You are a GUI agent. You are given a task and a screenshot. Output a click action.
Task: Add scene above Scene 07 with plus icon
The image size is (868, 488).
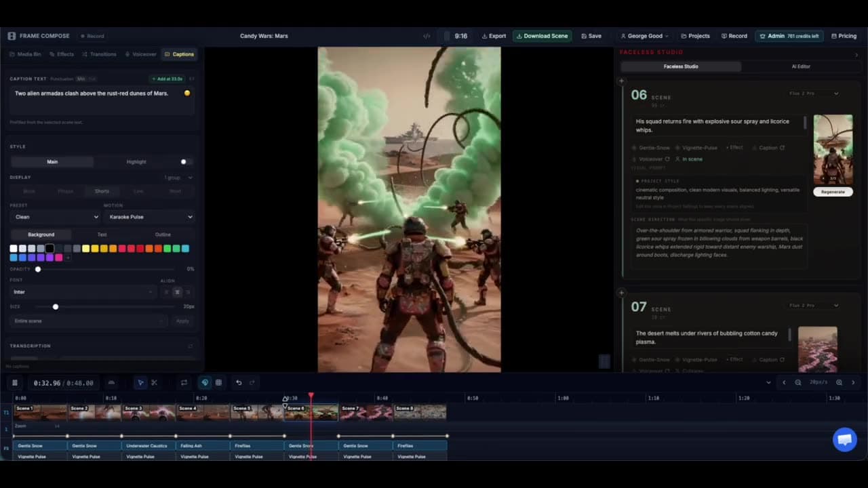coord(621,293)
